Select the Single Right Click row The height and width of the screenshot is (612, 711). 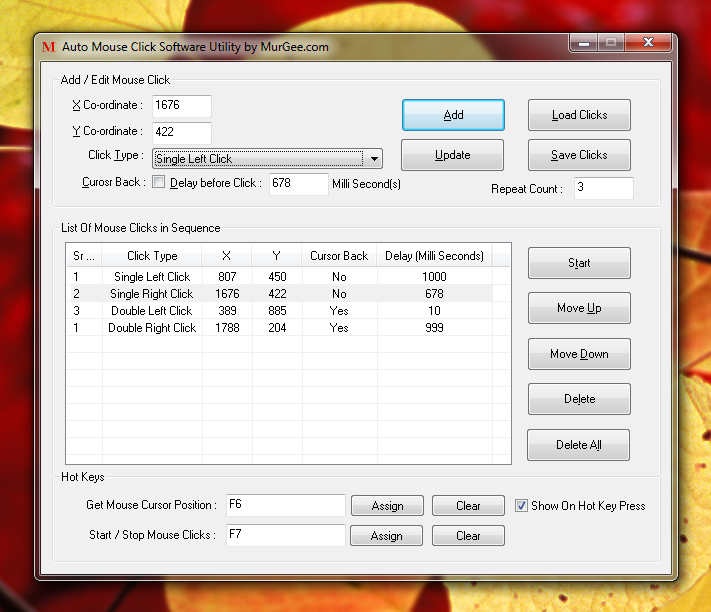[x=280, y=294]
